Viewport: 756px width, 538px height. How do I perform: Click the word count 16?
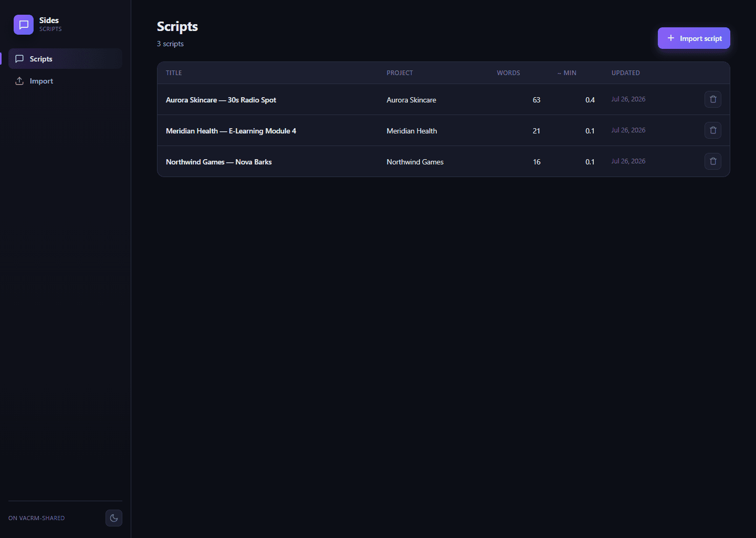[x=537, y=162]
